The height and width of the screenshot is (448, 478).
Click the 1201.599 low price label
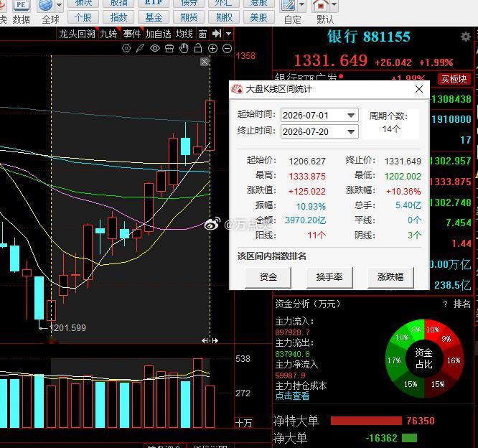click(67, 328)
